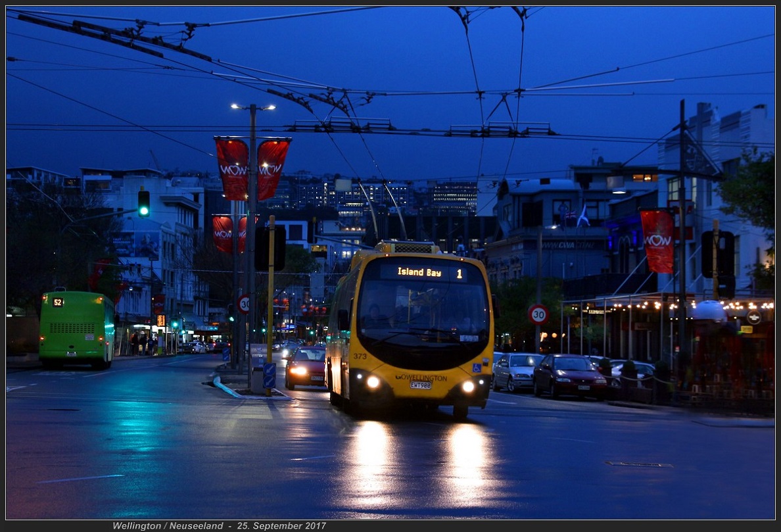This screenshot has width=781, height=532.
Task: Click the green bus on the left
Action: pos(76,328)
